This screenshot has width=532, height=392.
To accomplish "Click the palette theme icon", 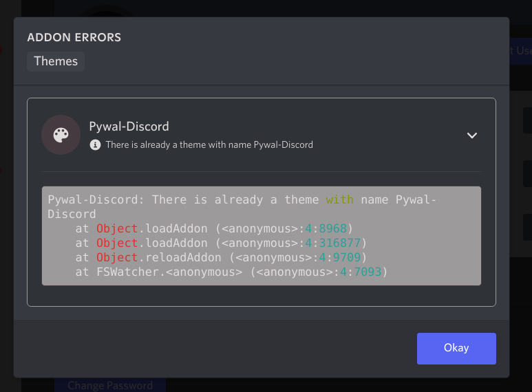I will 61,135.
